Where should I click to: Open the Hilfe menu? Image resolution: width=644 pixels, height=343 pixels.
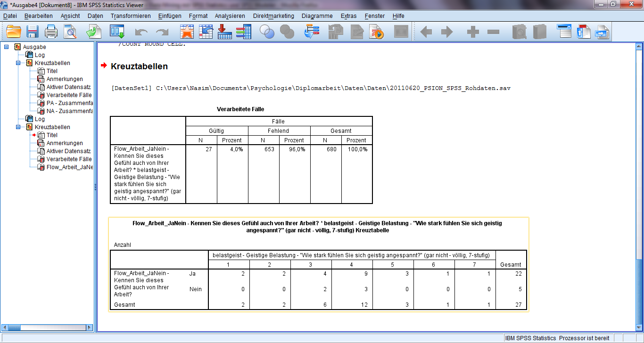click(x=398, y=16)
